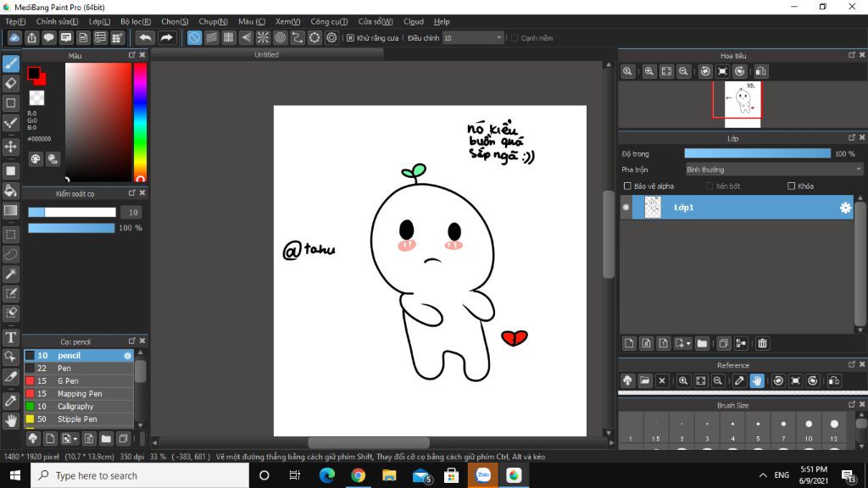Open the Pha trộn blend mode dropdown
This screenshot has width=868, height=488.
tap(774, 169)
